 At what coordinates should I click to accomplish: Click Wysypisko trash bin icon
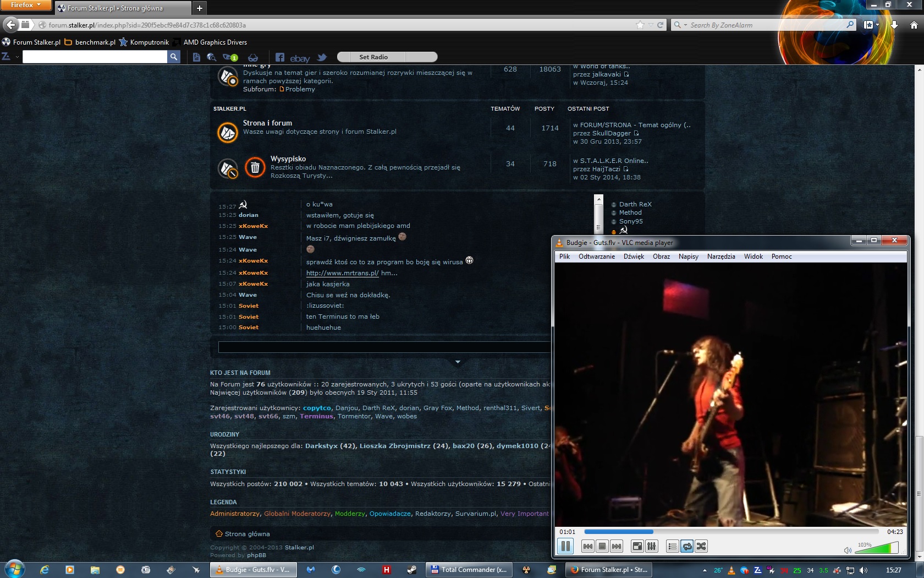click(x=255, y=167)
